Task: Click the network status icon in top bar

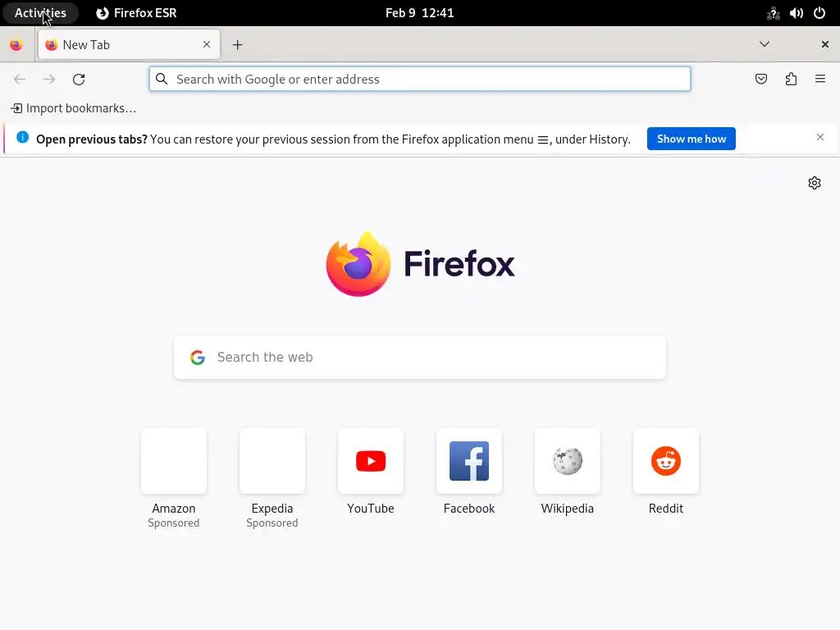Action: (x=773, y=13)
